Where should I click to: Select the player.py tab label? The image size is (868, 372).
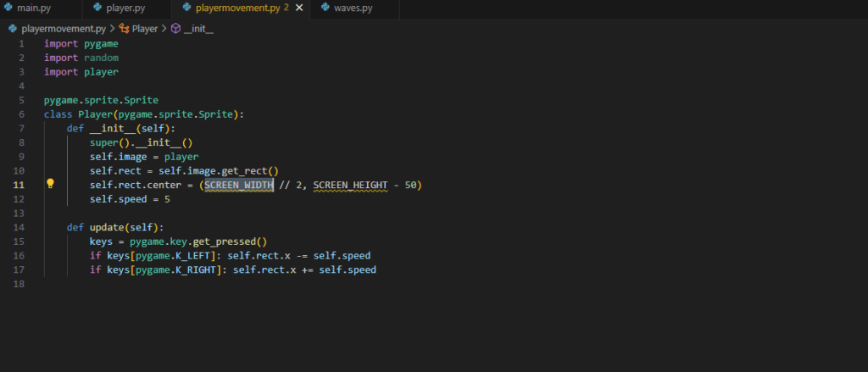[125, 8]
